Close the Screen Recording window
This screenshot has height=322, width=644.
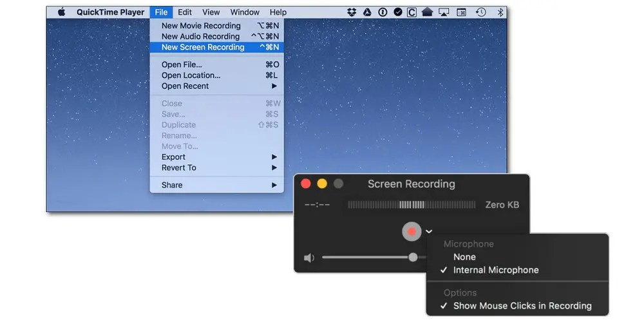[305, 184]
